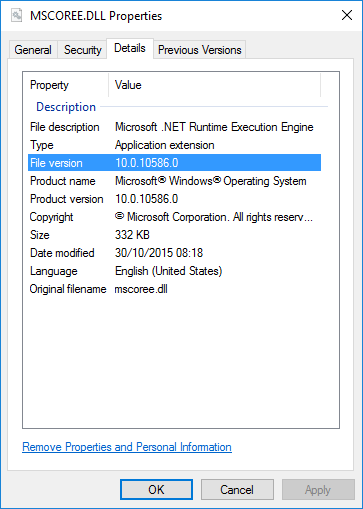Screen dimensions: 363x509
Task: Click the Property column header
Action: [x=66, y=85]
